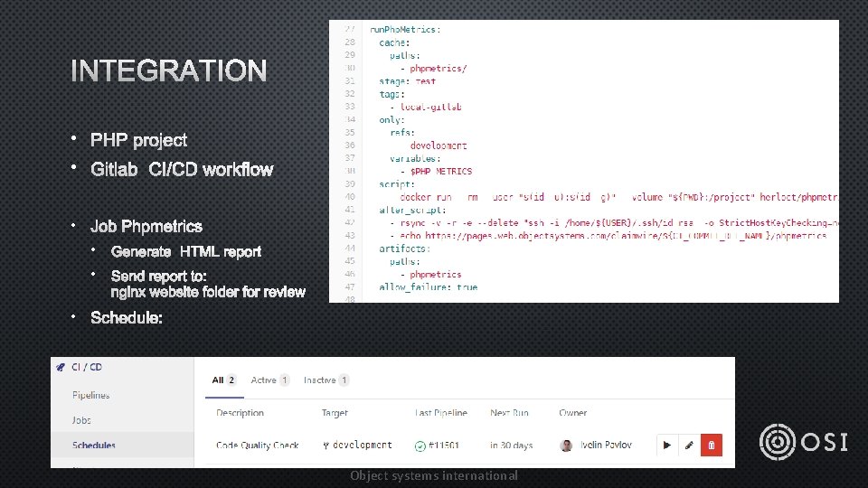Run the Code Quality Check schedule now

[x=667, y=445]
